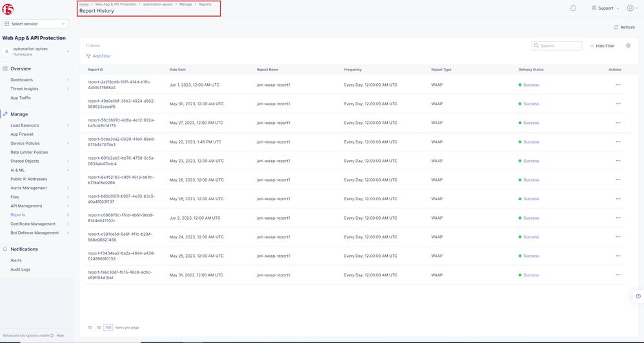Go to Audit Logs in sidebar
Screen dimensions: 644x343
(20, 269)
